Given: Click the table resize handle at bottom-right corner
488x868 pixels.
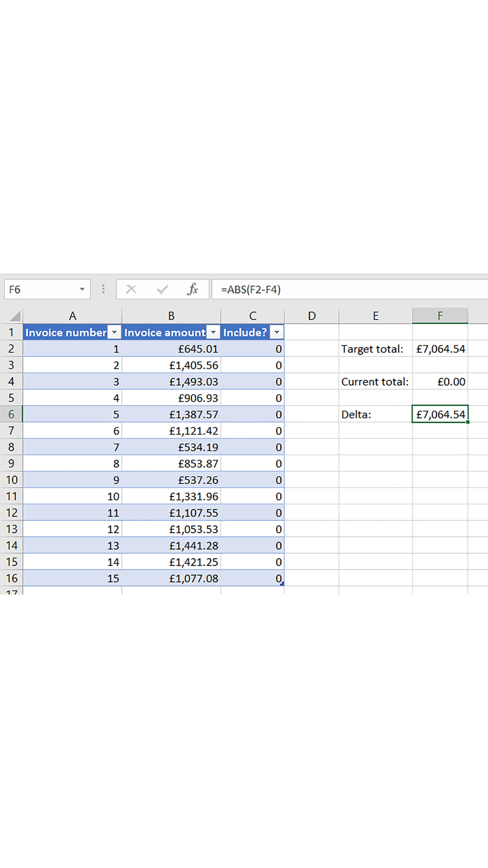Looking at the screenshot, I should click(x=282, y=584).
